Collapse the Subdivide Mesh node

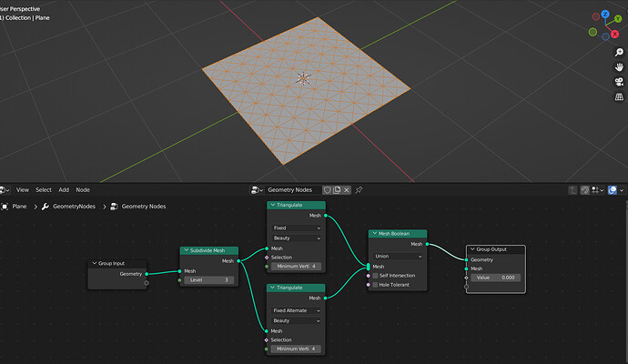coord(187,250)
